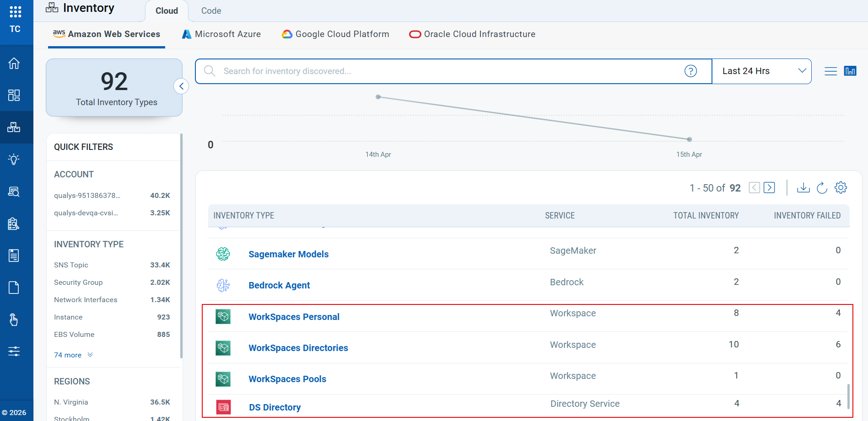Expand 74 more inventory types
The image size is (868, 421).
73,355
